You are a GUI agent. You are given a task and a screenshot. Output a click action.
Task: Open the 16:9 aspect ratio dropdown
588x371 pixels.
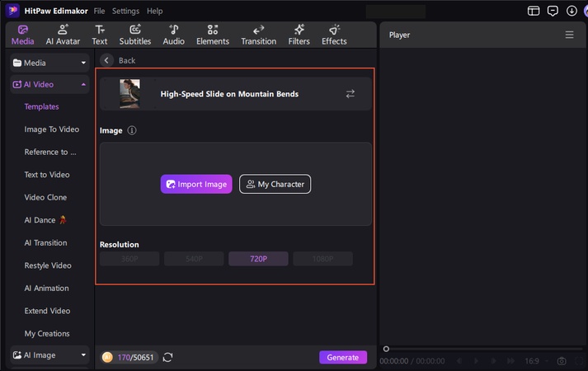coord(536,361)
